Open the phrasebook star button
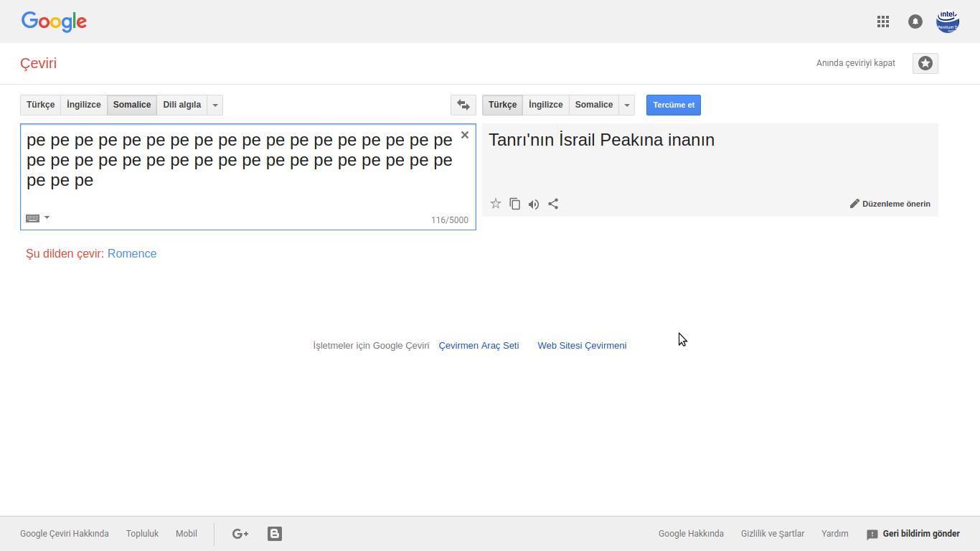 click(x=925, y=63)
